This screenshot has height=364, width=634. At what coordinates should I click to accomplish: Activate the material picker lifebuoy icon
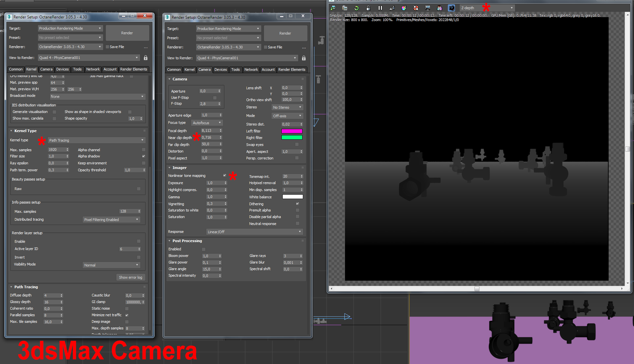tap(416, 8)
